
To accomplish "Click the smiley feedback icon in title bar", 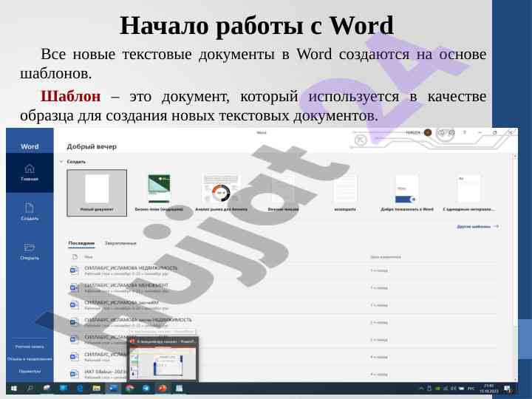I will pyautogui.click(x=441, y=133).
